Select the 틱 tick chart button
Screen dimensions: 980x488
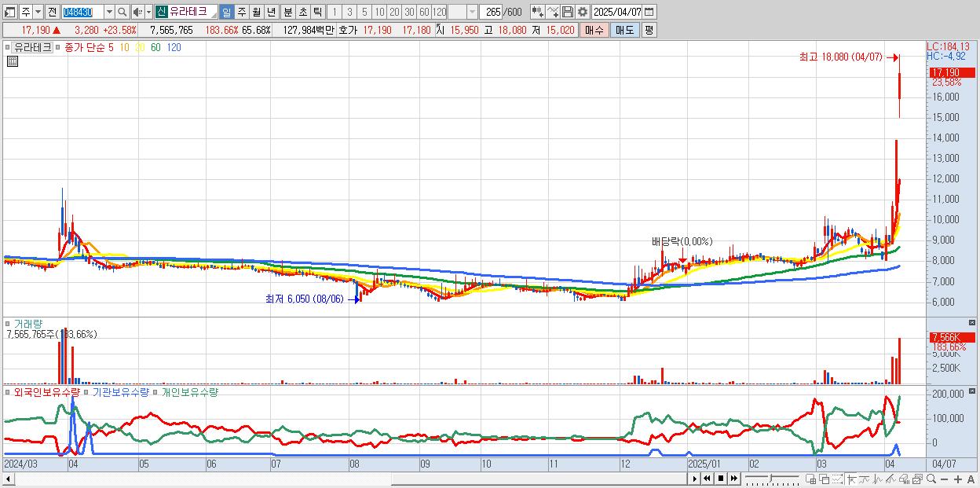[x=317, y=12]
